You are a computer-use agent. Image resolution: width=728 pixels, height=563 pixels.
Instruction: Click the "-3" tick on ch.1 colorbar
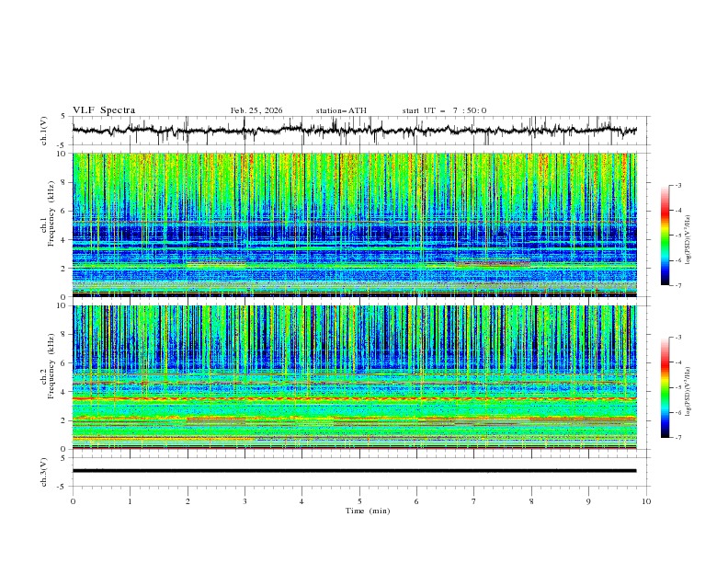click(x=678, y=185)
